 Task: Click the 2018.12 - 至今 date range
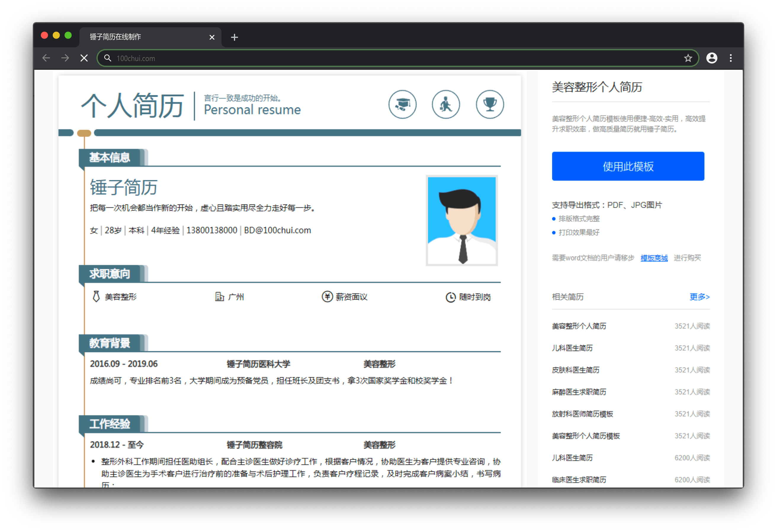[x=117, y=444]
